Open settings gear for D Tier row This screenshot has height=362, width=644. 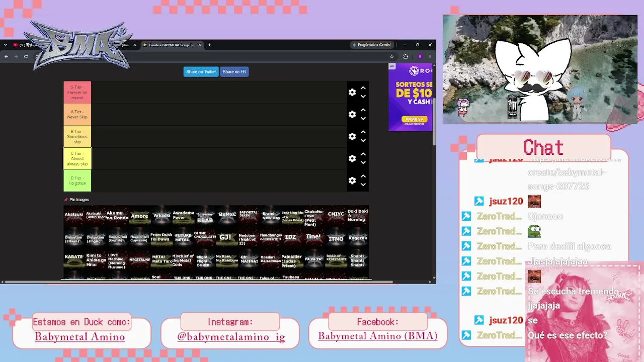[352, 180]
